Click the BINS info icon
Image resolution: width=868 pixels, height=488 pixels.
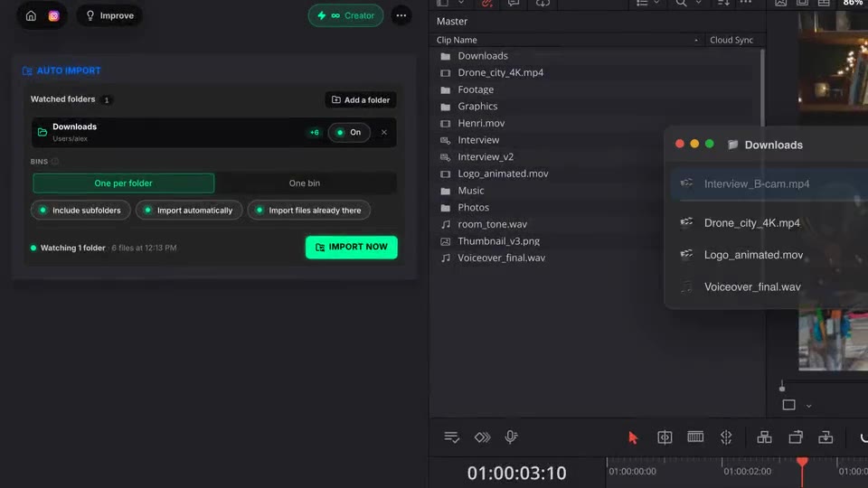point(55,162)
